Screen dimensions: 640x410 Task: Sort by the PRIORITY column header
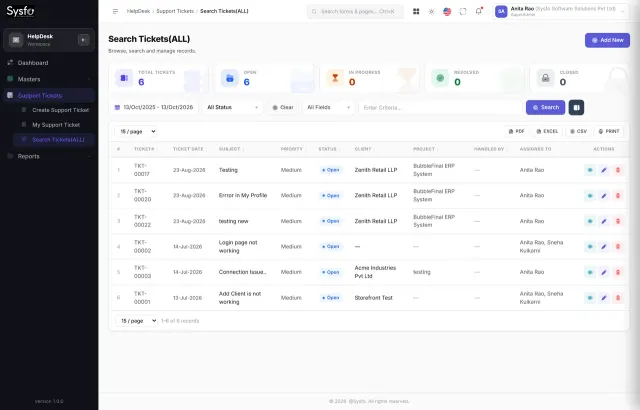click(x=291, y=149)
